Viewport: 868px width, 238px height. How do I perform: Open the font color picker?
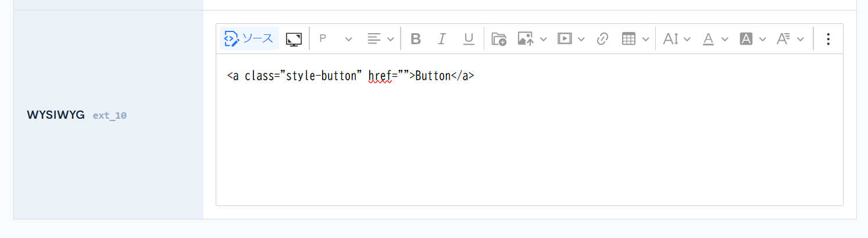[x=708, y=39]
